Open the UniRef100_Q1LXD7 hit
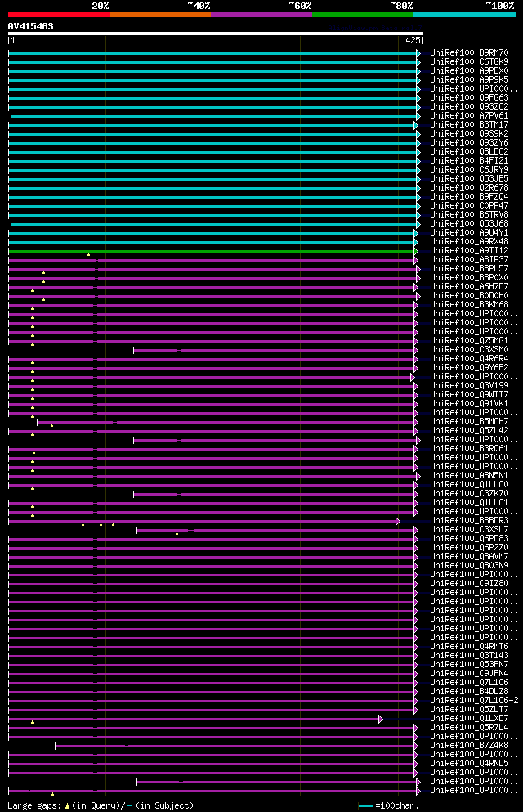This screenshot has height=812, width=523. pyautogui.click(x=469, y=718)
